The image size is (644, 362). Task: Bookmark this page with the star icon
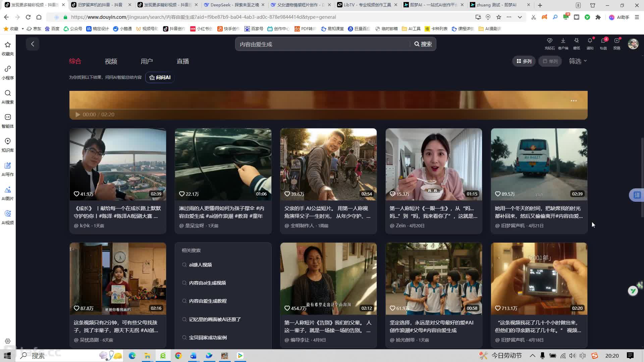click(499, 17)
